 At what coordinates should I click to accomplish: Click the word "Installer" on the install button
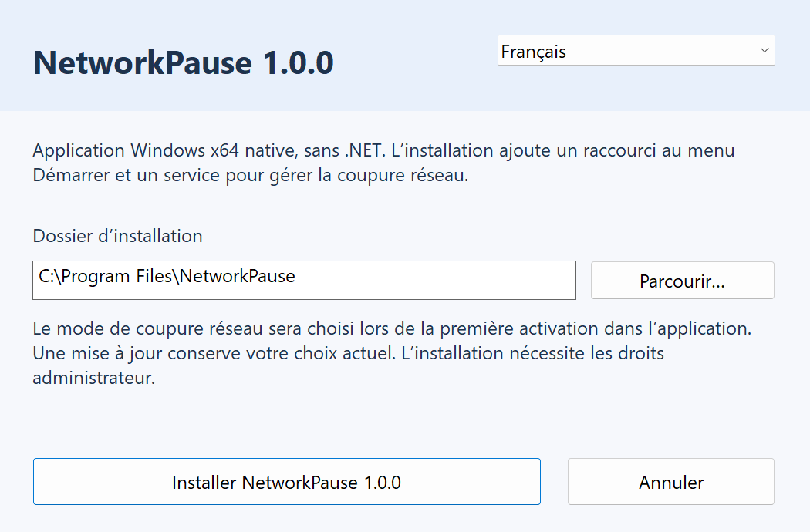(204, 483)
